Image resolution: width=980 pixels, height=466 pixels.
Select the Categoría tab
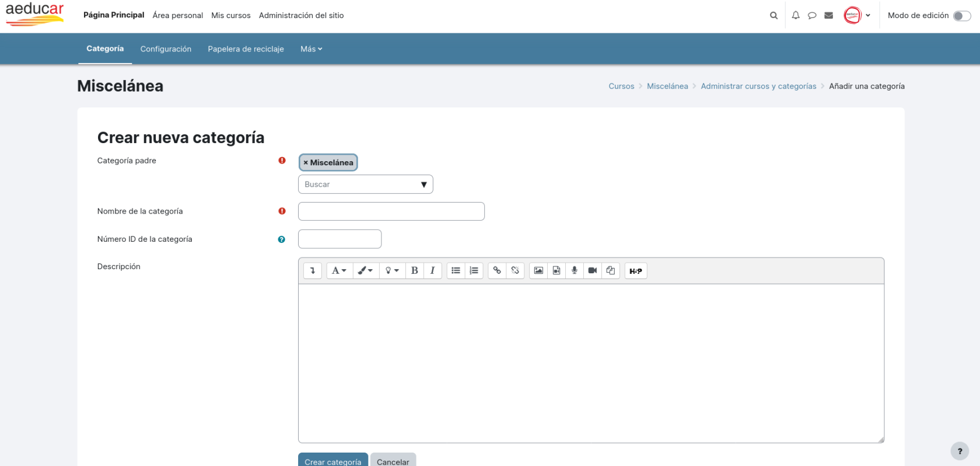pos(105,49)
